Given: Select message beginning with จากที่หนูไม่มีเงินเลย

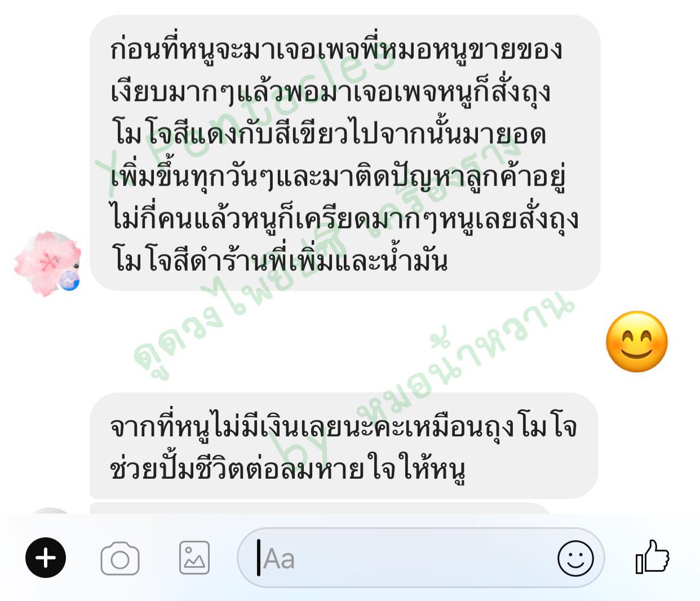Looking at the screenshot, I should (344, 445).
